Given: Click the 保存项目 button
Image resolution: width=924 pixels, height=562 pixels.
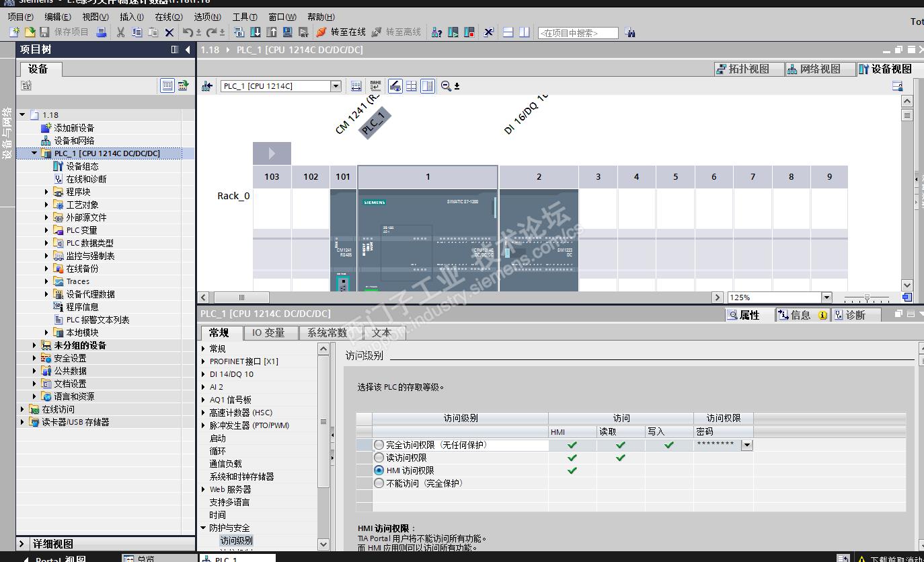Looking at the screenshot, I should coord(64,32).
